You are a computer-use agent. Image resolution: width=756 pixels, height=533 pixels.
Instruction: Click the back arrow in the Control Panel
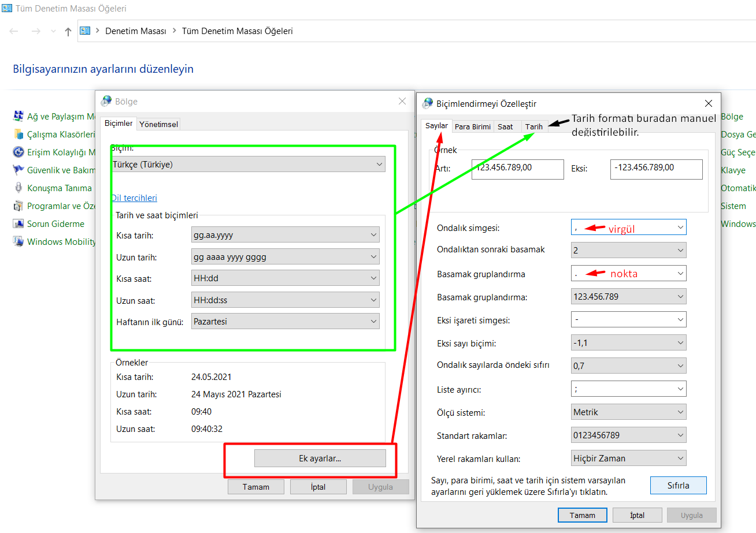pyautogui.click(x=14, y=31)
